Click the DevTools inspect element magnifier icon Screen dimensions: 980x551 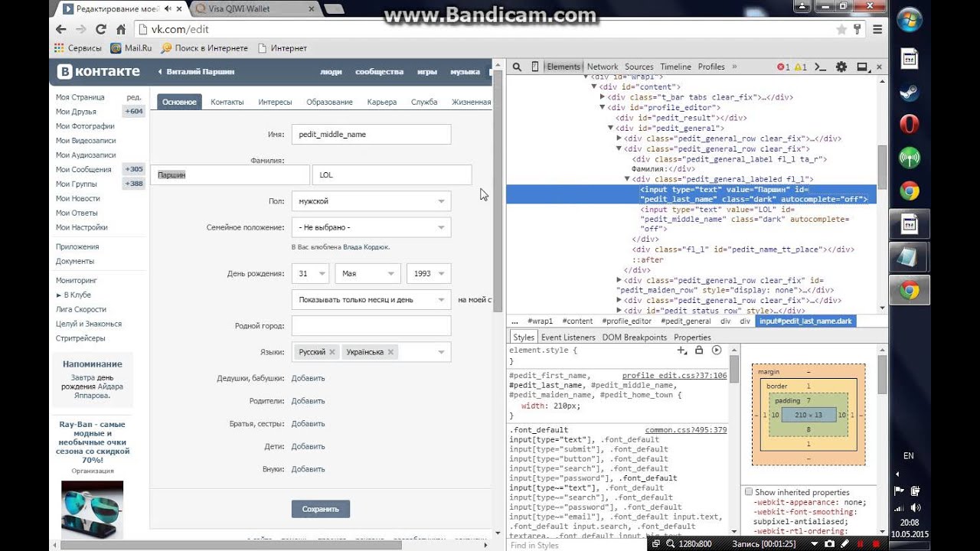pos(517,67)
